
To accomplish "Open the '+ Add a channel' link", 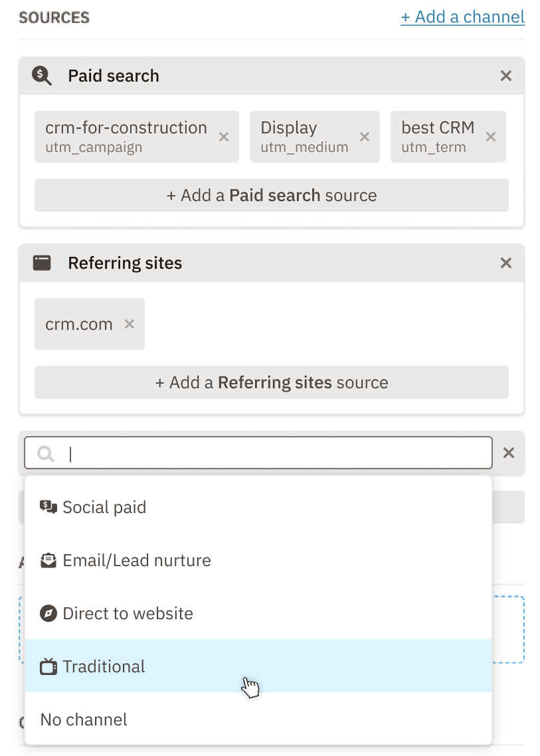I will (462, 17).
